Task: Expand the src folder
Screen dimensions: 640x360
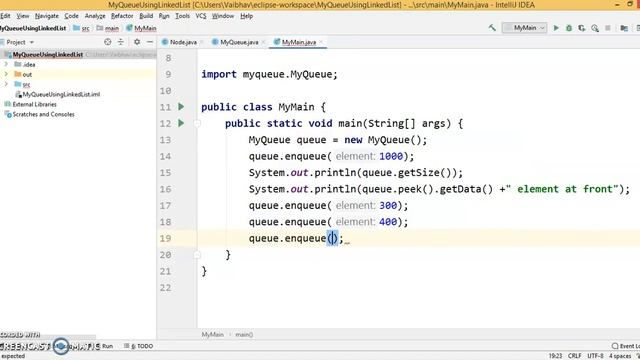Action: click(x=6, y=84)
